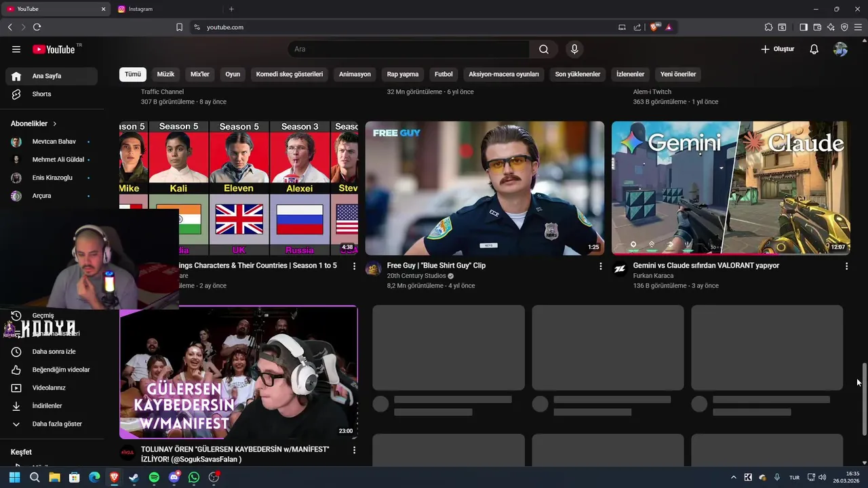Open a new browser tab
Viewport: 868px width, 488px height.
[231, 9]
